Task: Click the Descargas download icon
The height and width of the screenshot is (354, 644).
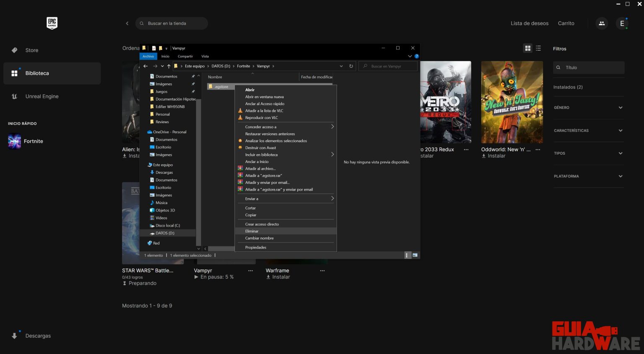Action: coord(15,335)
